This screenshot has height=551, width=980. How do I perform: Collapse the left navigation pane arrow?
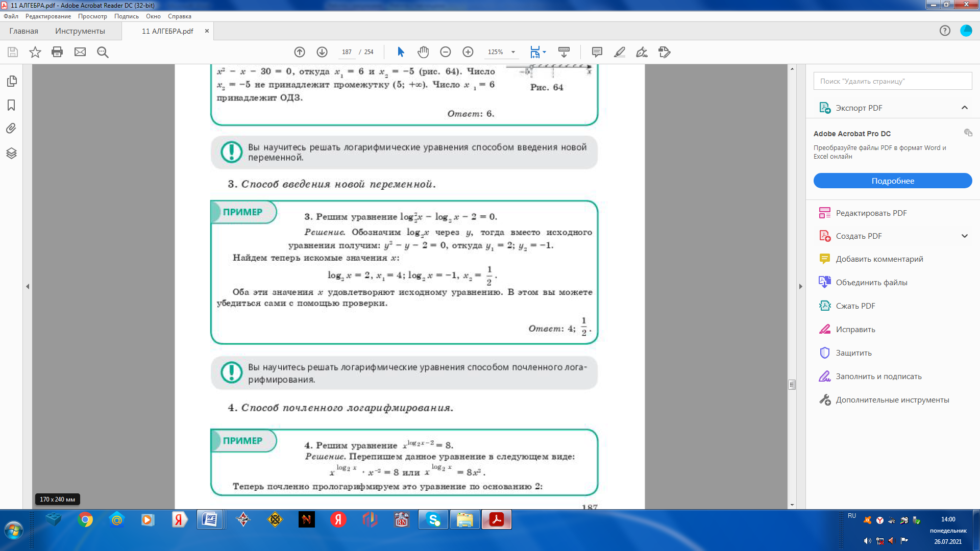(28, 287)
